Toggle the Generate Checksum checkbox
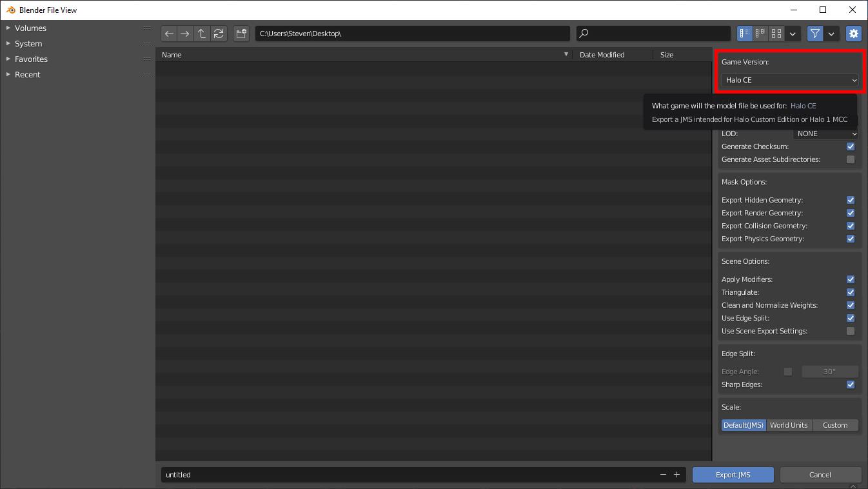 (x=851, y=146)
